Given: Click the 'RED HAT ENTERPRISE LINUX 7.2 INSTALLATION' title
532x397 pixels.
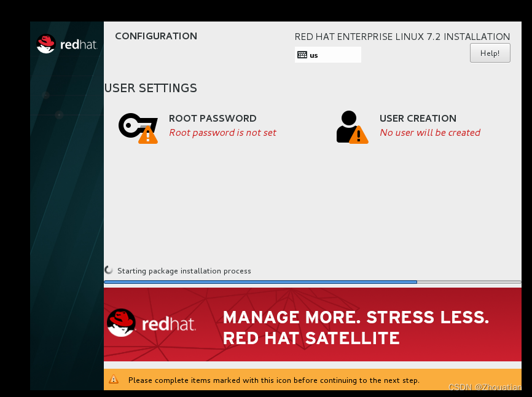Looking at the screenshot, I should pos(402,37).
